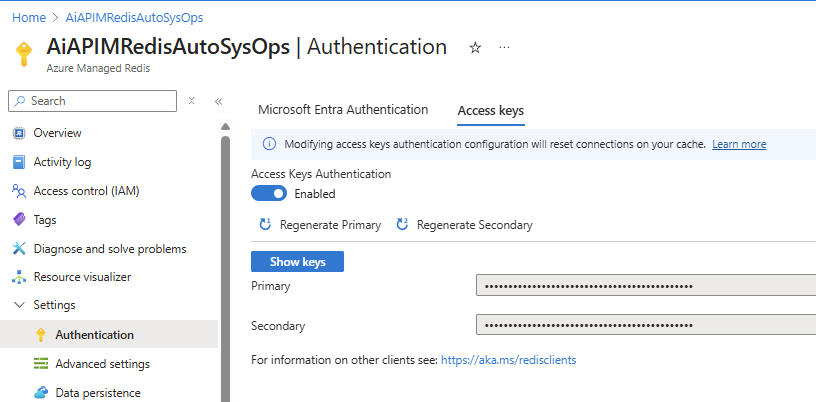This screenshot has height=402, width=816.
Task: Click AiAPIMRedisAutoSysOps breadcrumb link
Action: tap(134, 18)
